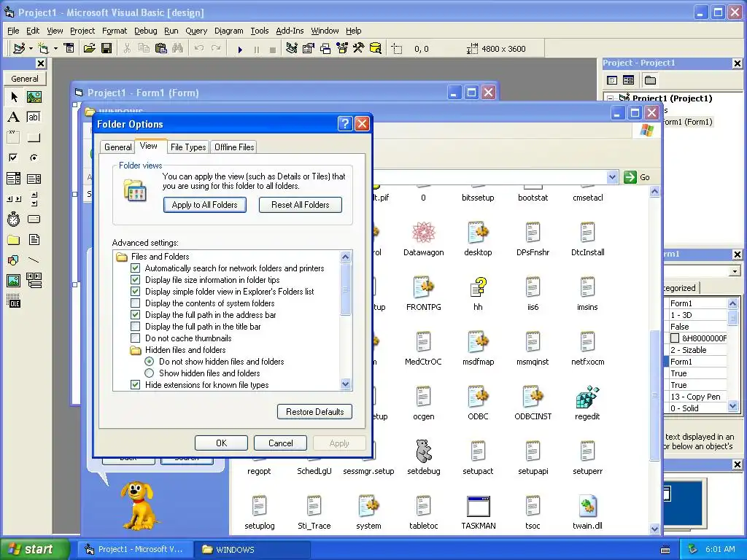Click the Save Project toolbar icon
The height and width of the screenshot is (560, 747).
pos(107,48)
